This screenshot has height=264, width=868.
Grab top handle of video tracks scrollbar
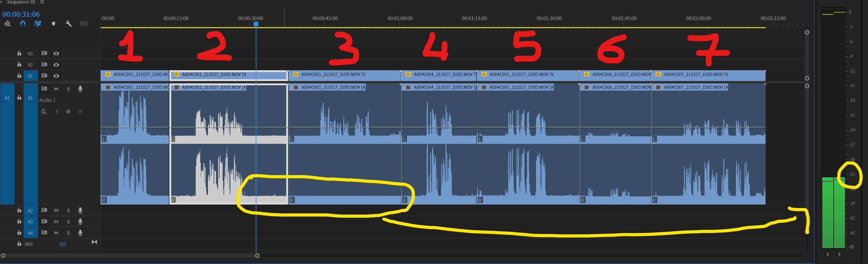pyautogui.click(x=807, y=32)
